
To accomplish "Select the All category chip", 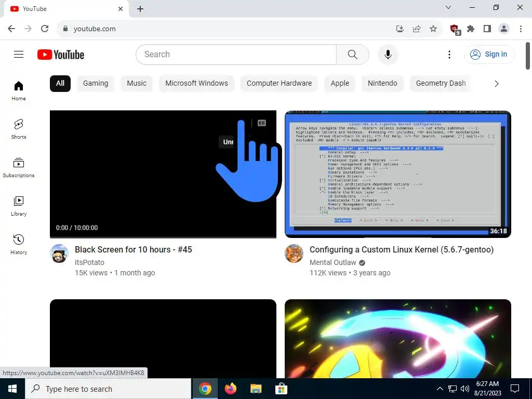I will (60, 84).
